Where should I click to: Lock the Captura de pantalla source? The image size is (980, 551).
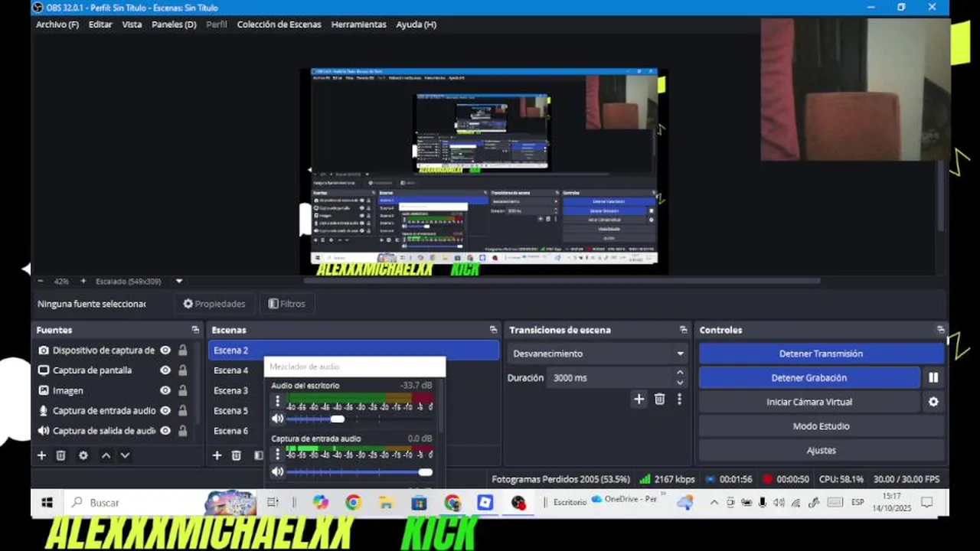(x=183, y=370)
